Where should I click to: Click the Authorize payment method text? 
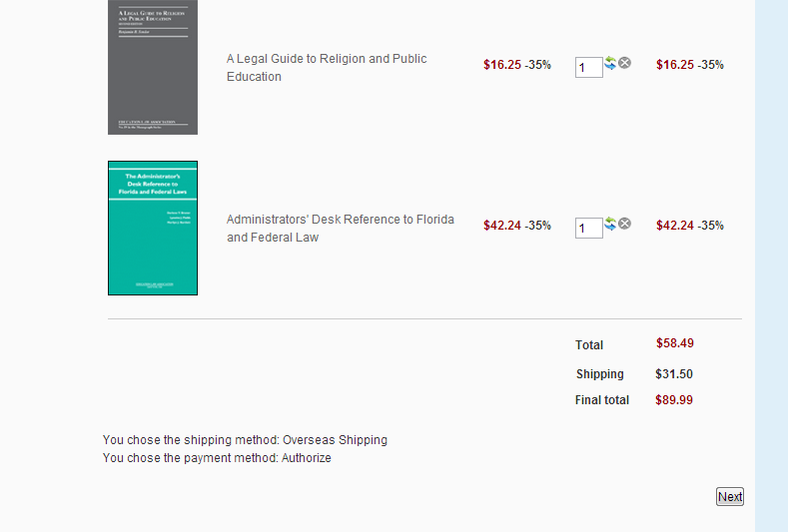[x=306, y=458]
